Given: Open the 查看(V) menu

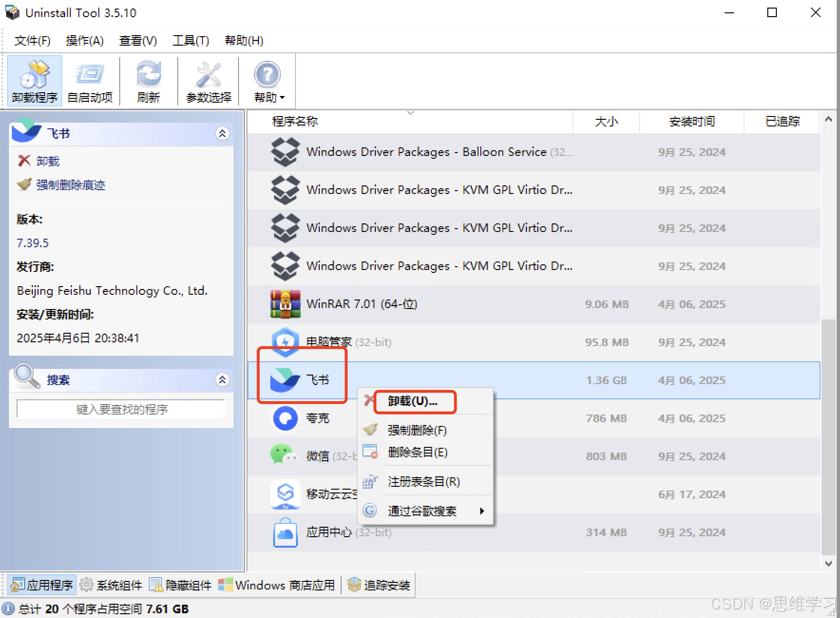Looking at the screenshot, I should pos(138,40).
